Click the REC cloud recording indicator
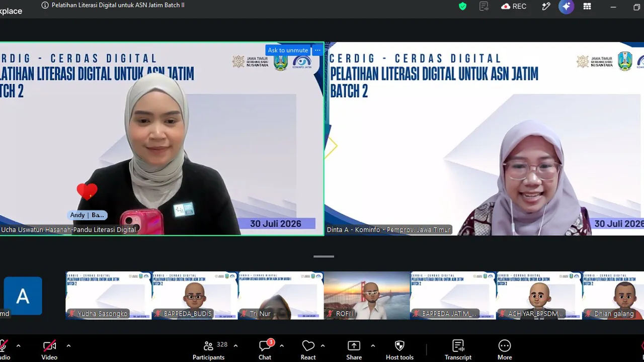This screenshot has height=362, width=644. click(514, 6)
